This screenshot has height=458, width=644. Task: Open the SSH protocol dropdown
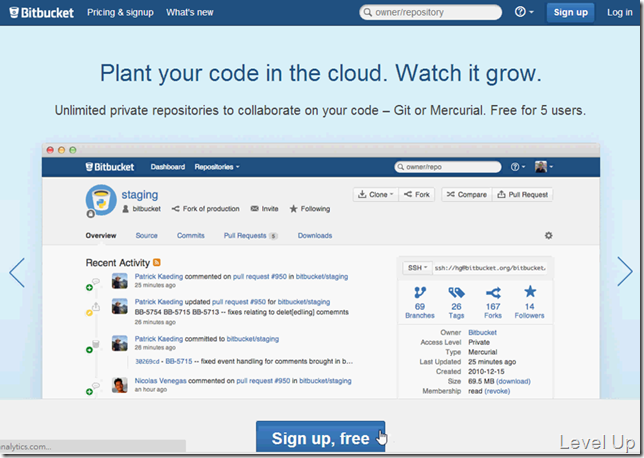(417, 268)
